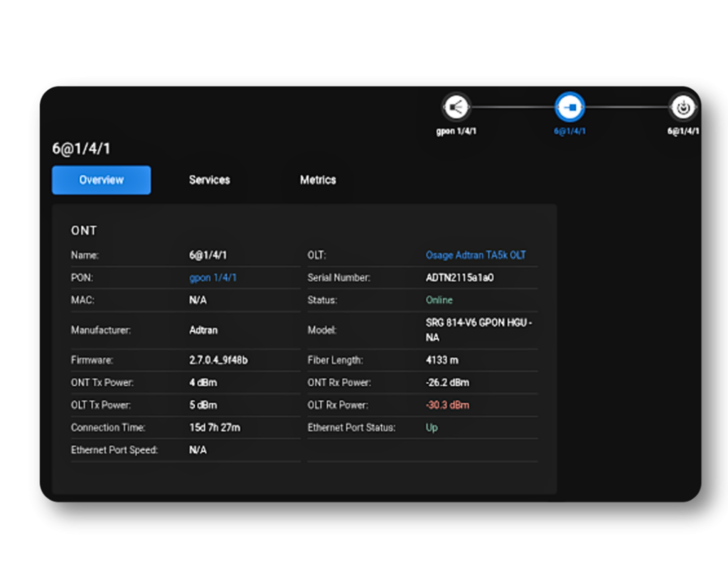Click the rightmost endpoint node icon
728x563 pixels.
[x=683, y=107]
